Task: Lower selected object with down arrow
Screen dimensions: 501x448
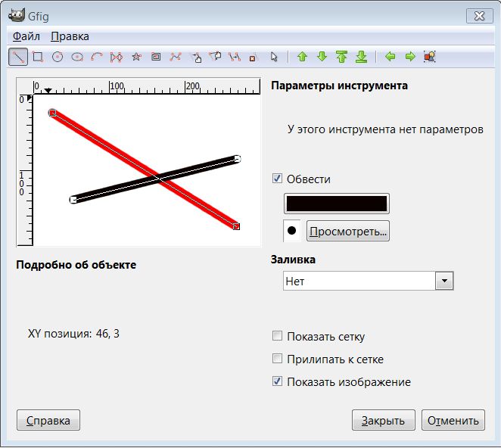Action: pos(322,57)
